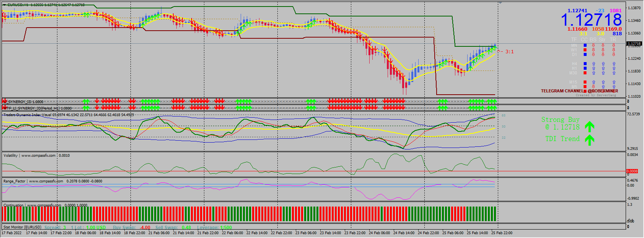
Task: Click the H4 row BS up arrow
Action: pos(593,64)
